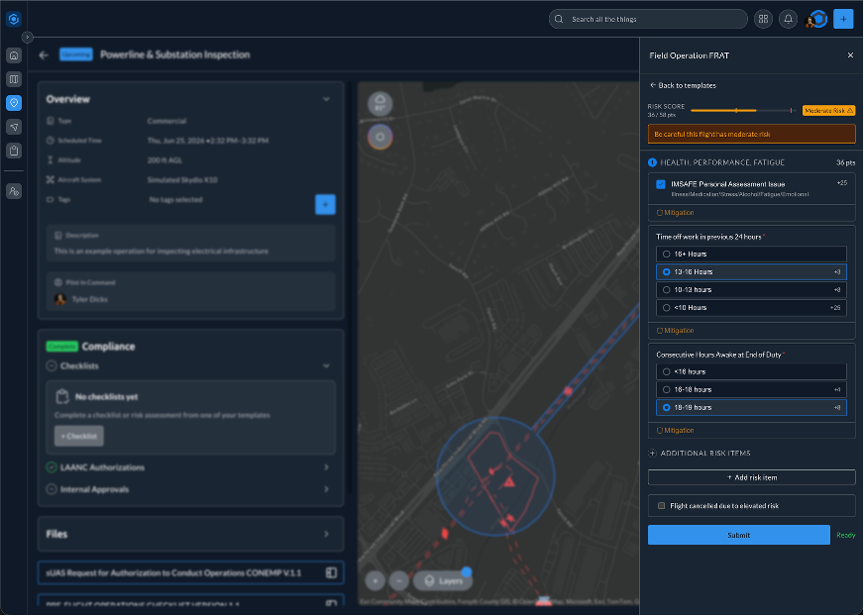This screenshot has width=864, height=616.
Task: Collapse Health, Performance, Fatigue section header
Action: coord(752,162)
